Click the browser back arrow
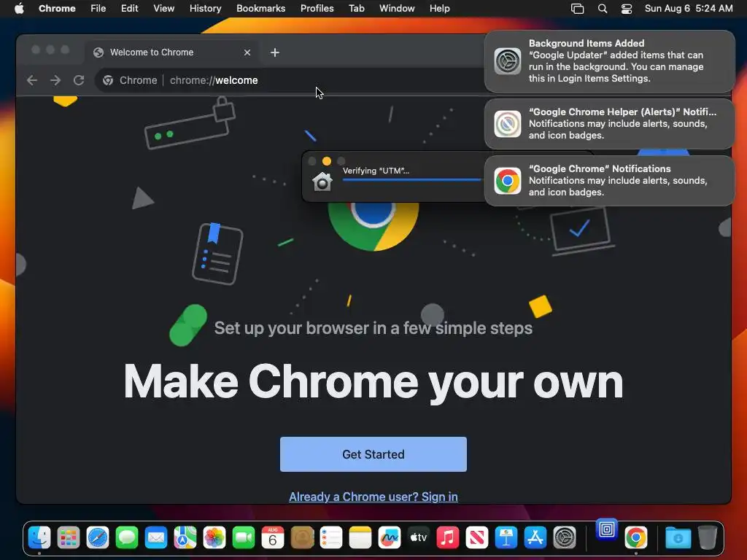This screenshot has height=560, width=747. pos(32,80)
